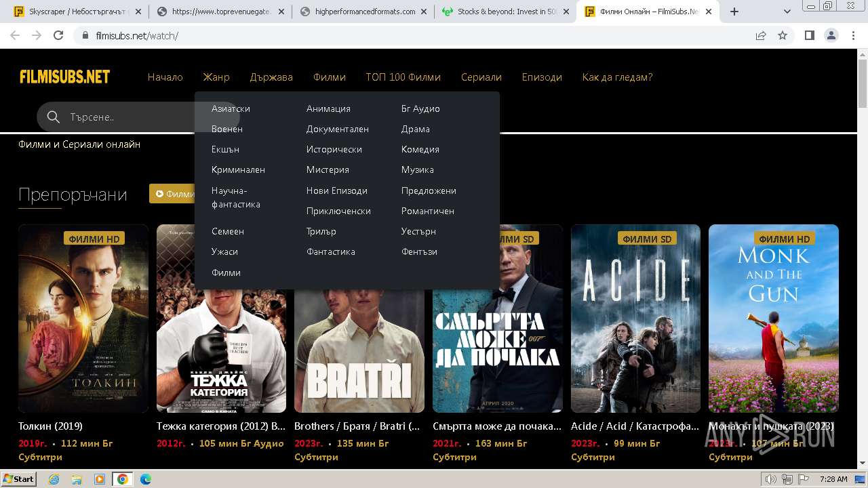The image size is (868, 488).
Task: Select the Анимация genre
Action: 328,108
